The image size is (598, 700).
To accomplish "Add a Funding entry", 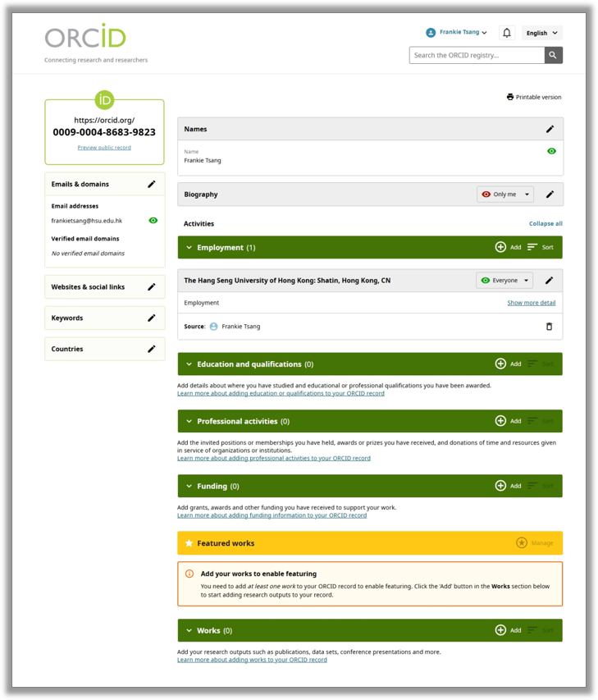I will click(509, 486).
